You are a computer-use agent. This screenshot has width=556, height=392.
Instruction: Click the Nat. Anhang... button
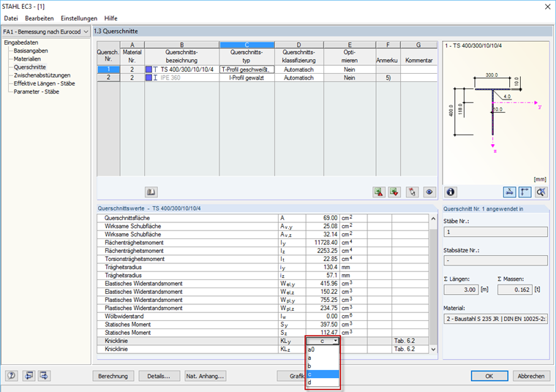pos(205,376)
